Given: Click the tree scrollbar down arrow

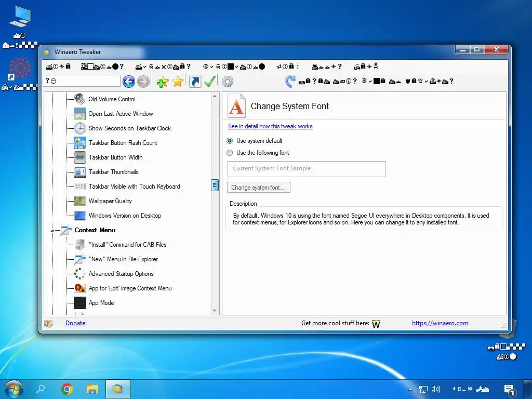Looking at the screenshot, I should point(215,311).
